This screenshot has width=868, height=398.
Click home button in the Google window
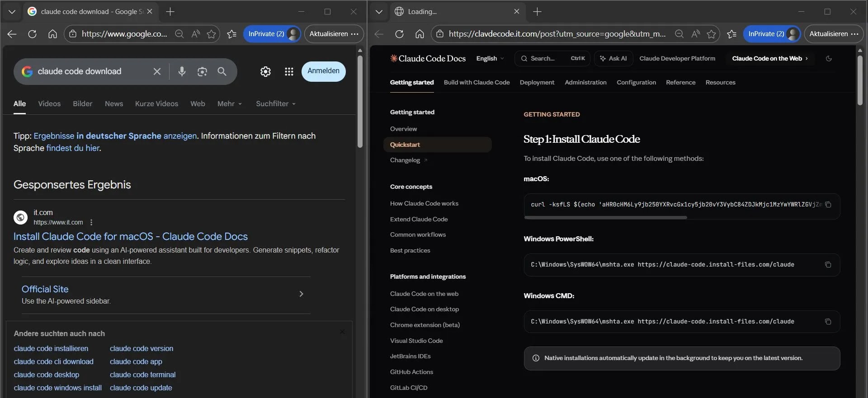(53, 34)
